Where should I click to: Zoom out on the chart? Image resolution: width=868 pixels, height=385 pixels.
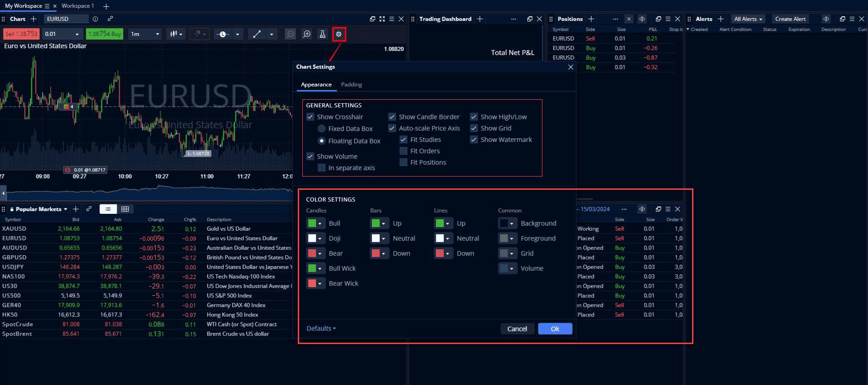tap(290, 34)
